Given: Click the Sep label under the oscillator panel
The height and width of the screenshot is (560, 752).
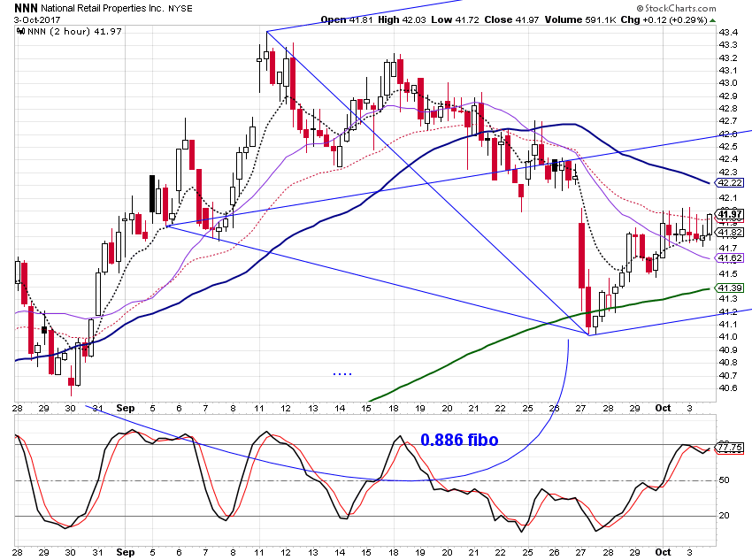Looking at the screenshot, I should (125, 552).
